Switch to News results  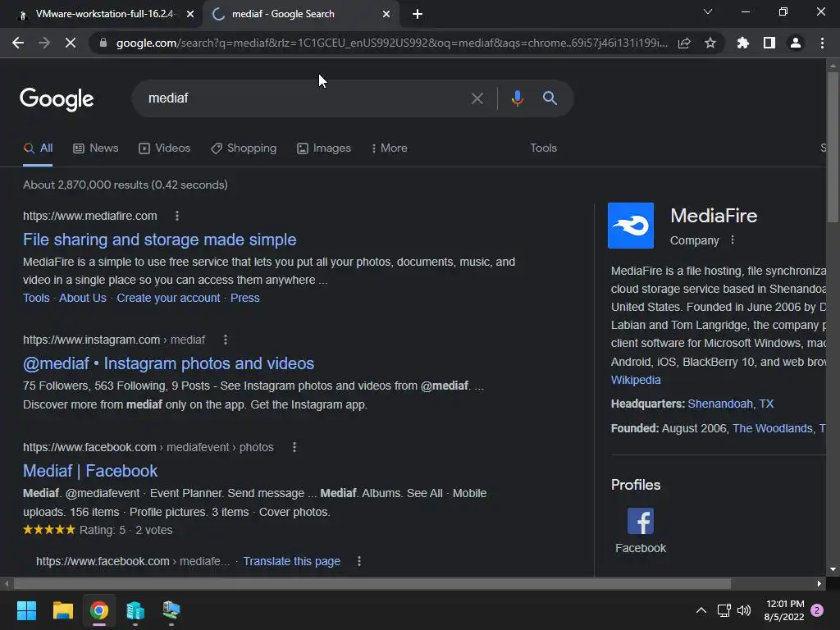pos(96,148)
